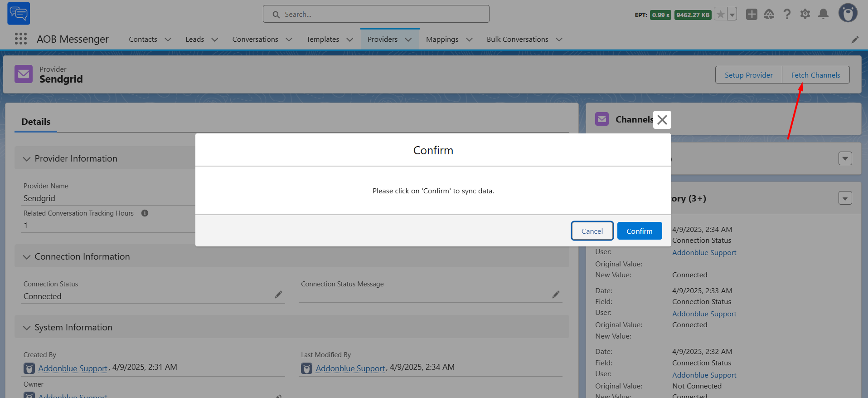Viewport: 868px width, 398px height.
Task: Open the Providers tab dropdown chevron
Action: click(x=408, y=39)
